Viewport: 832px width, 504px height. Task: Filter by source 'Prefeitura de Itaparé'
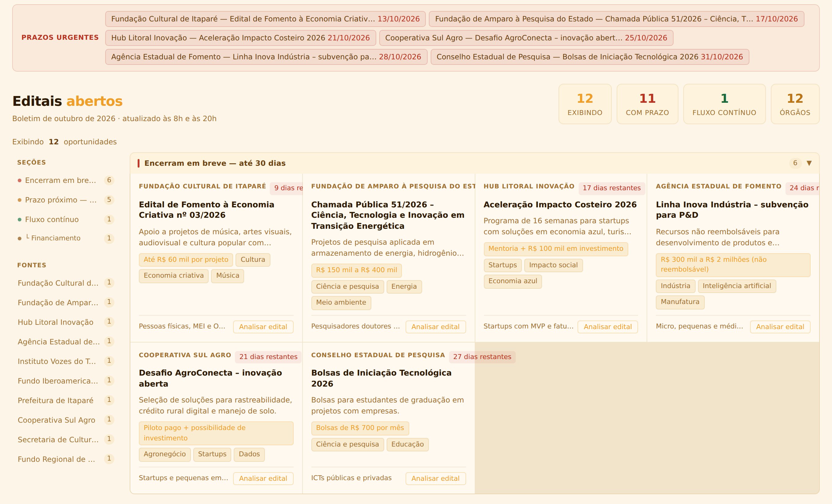65,400
